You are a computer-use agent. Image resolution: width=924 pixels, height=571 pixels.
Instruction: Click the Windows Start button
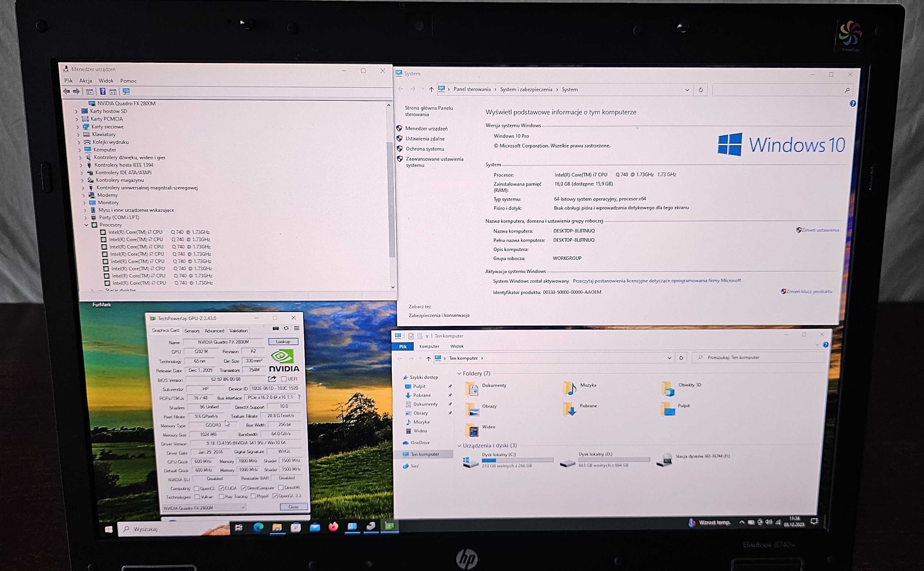click(x=109, y=529)
